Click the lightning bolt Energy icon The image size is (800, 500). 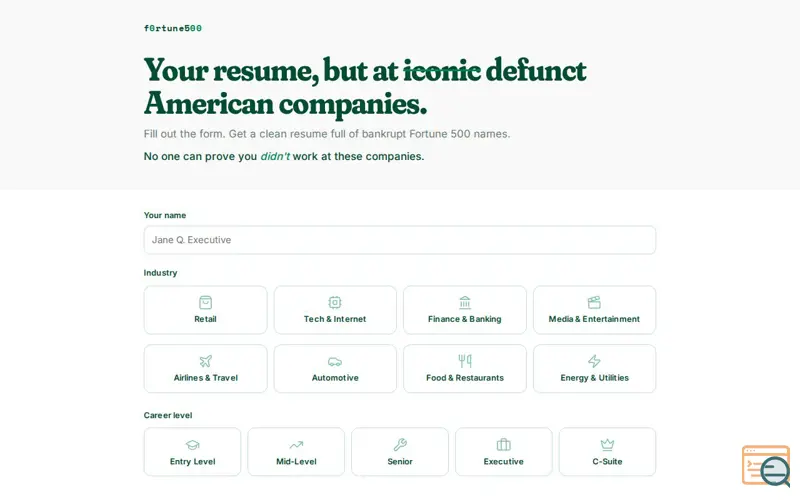pos(594,361)
